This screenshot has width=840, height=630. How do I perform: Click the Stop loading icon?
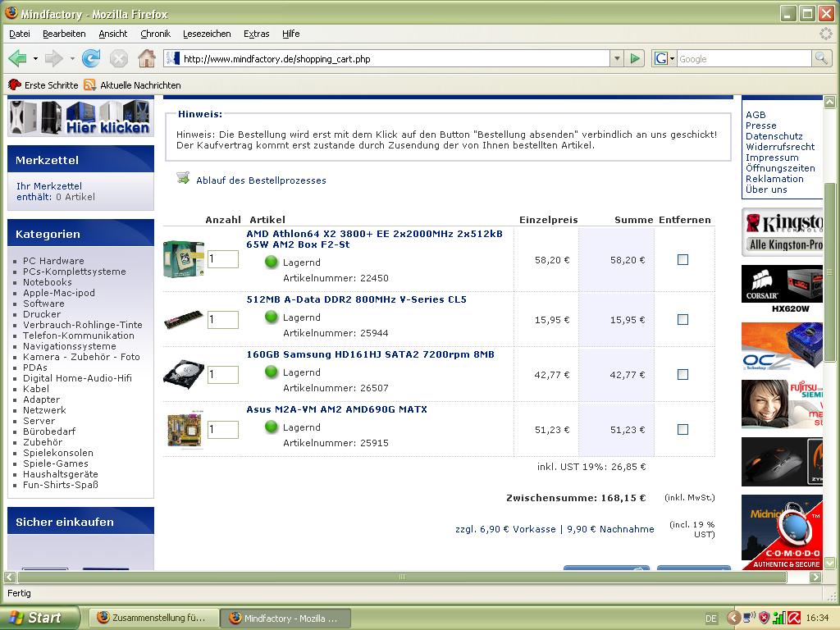pyautogui.click(x=119, y=58)
